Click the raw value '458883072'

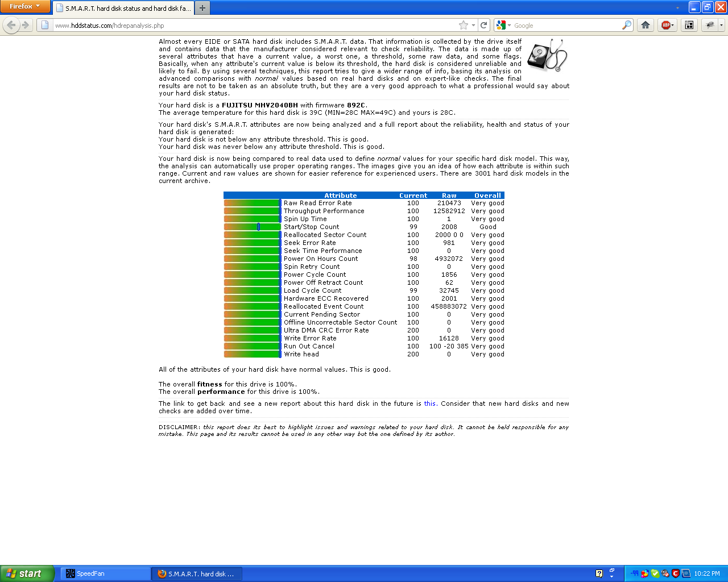(x=449, y=306)
